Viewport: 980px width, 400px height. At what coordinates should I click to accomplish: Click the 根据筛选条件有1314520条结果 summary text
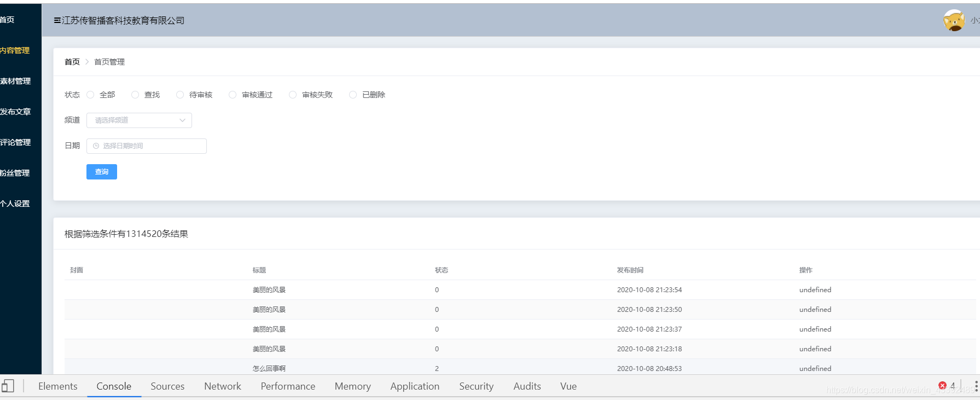[x=126, y=234]
